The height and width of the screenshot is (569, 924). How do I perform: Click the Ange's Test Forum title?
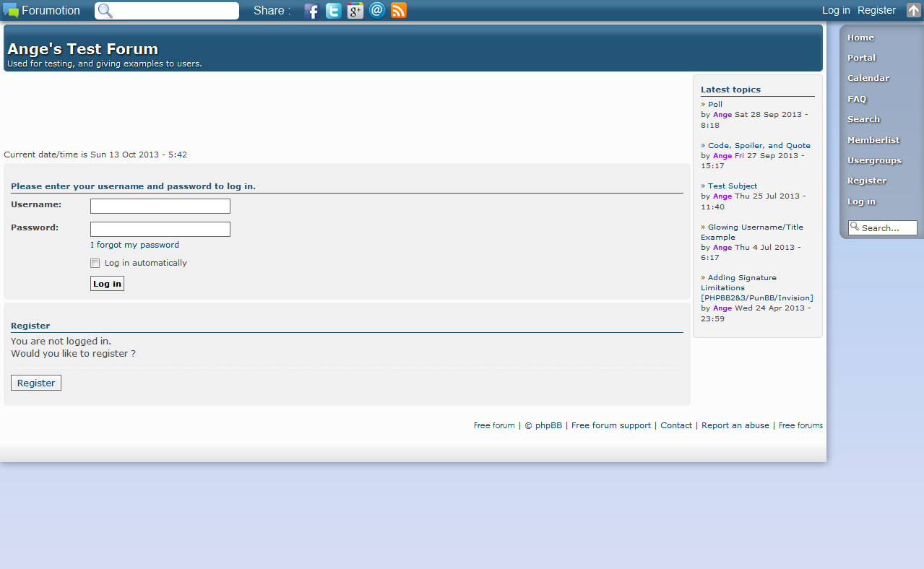(82, 49)
